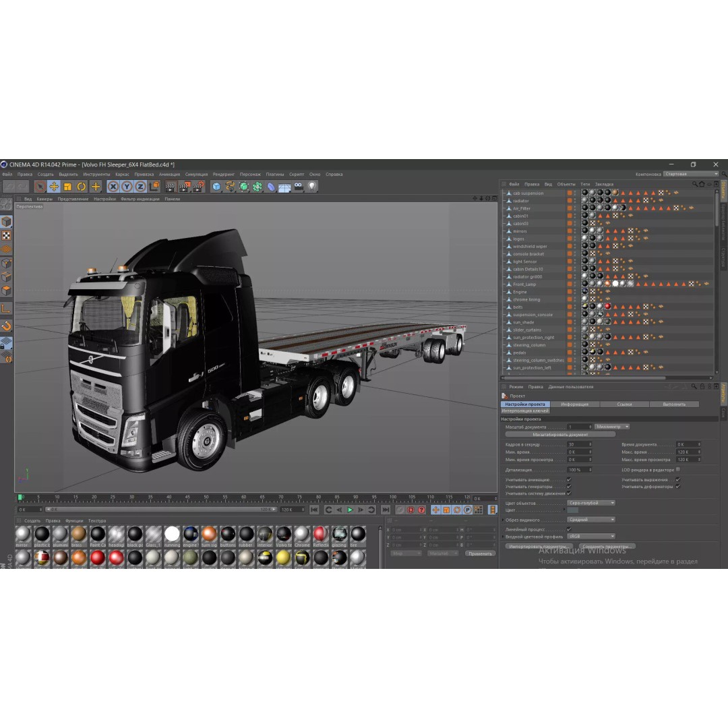Open the Цвет объектов dropdown showing Серо-голубой
This screenshot has height=728, width=728.
click(590, 503)
